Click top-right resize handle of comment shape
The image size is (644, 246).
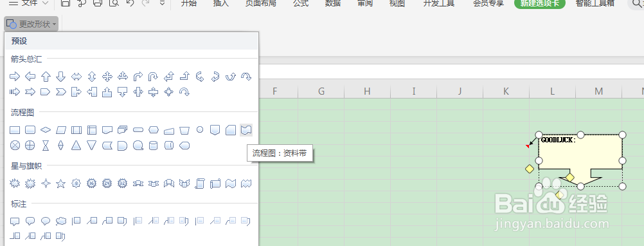[x=622, y=135]
